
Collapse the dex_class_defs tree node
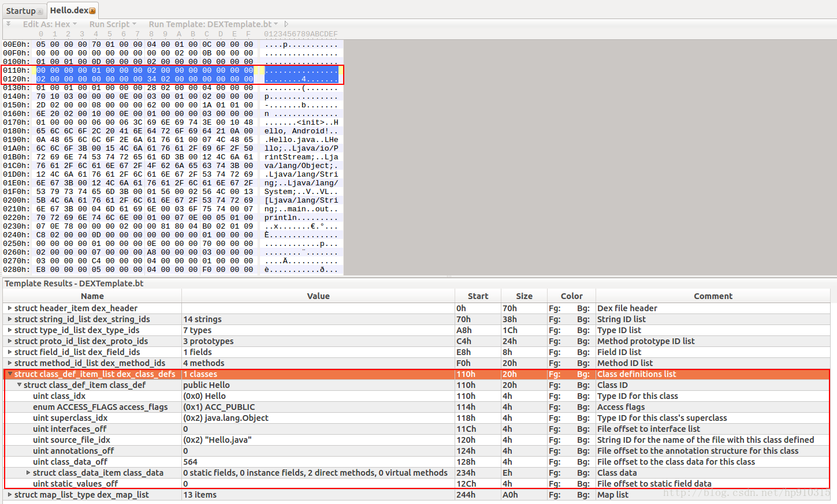click(x=10, y=374)
